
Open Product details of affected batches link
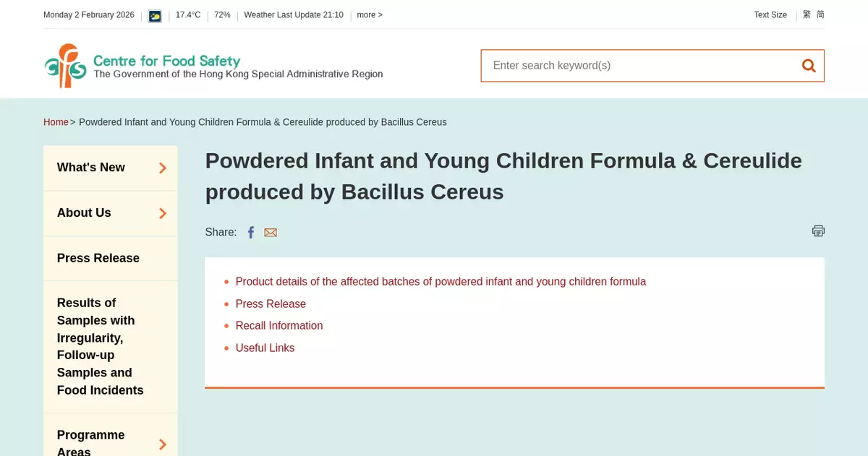click(x=441, y=282)
